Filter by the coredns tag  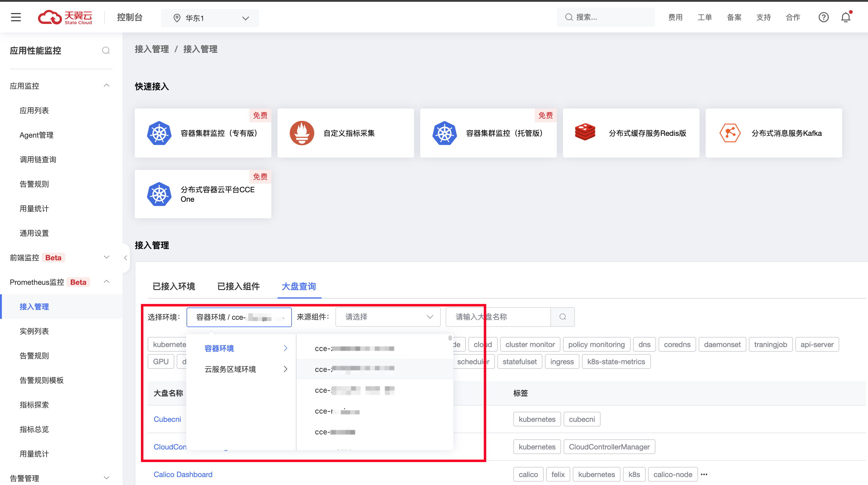click(677, 344)
